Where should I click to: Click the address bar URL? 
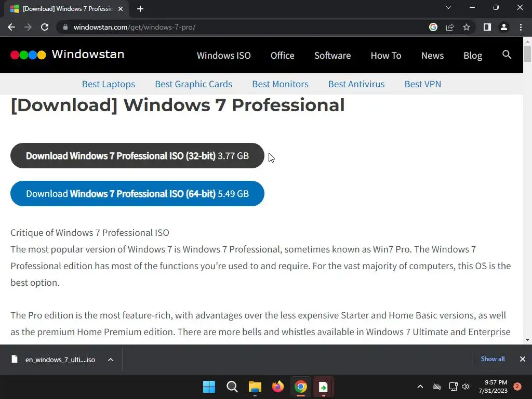point(135,27)
